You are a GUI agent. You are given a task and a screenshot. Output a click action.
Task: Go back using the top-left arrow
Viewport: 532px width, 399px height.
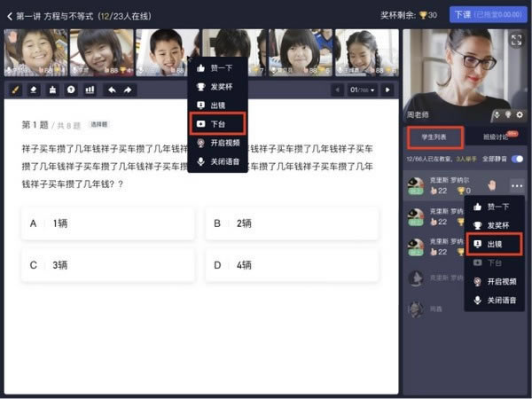10,15
